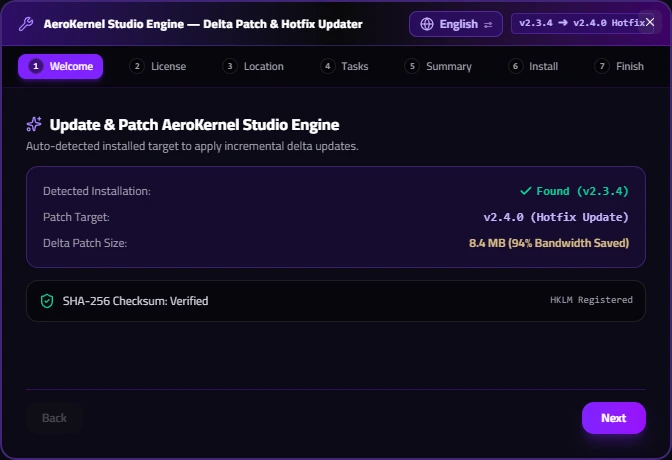The image size is (672, 460).
Task: Click the sparkles icon beside Update heading
Action: (34, 124)
